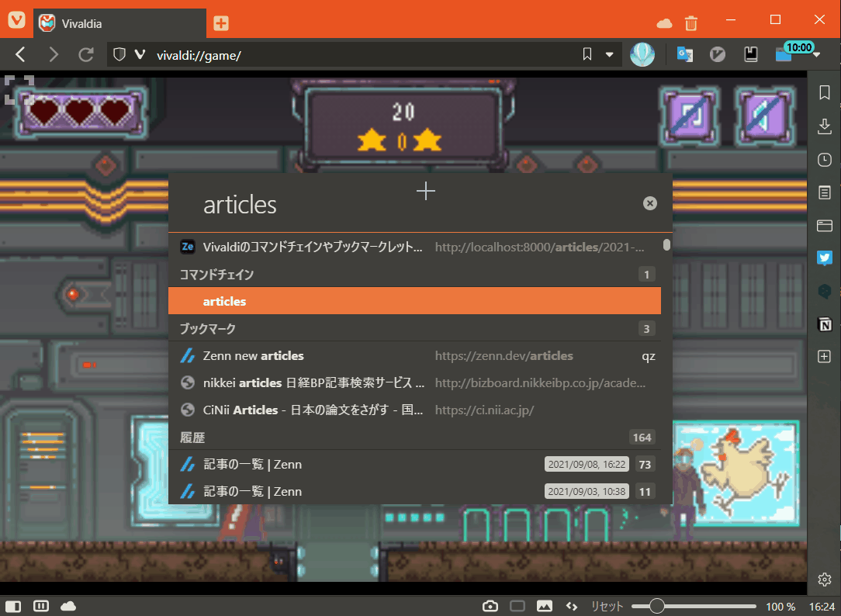Open synced tabs cloud icon in title bar
Screen dimensions: 841x616
click(664, 23)
